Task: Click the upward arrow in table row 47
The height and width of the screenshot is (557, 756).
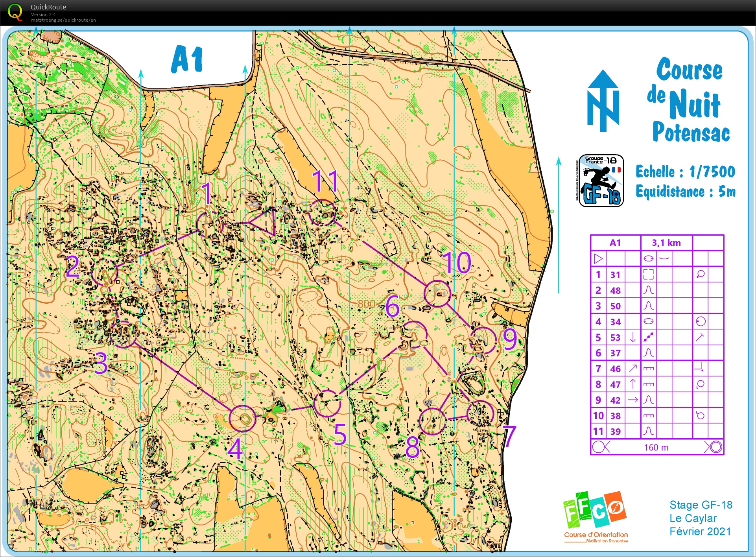Action: [x=632, y=384]
